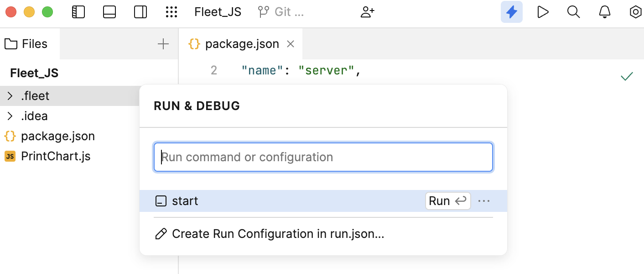Run the start configuration

click(447, 201)
